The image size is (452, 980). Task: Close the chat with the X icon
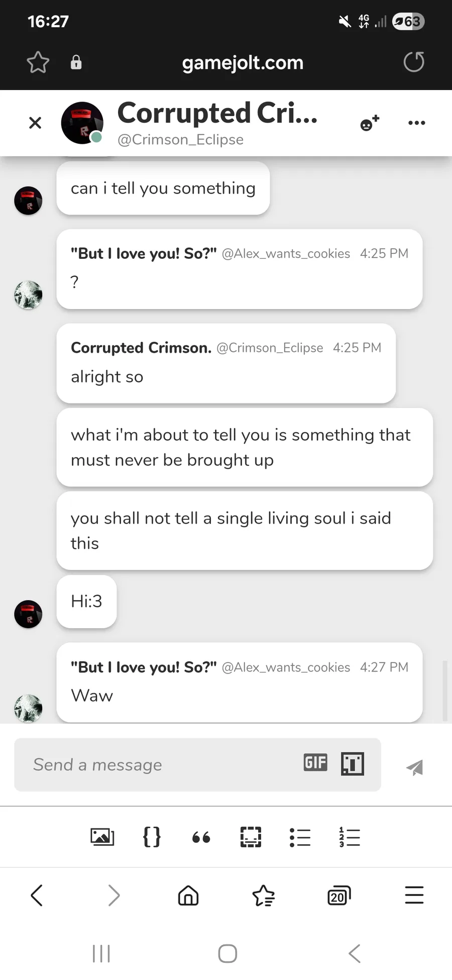click(35, 123)
